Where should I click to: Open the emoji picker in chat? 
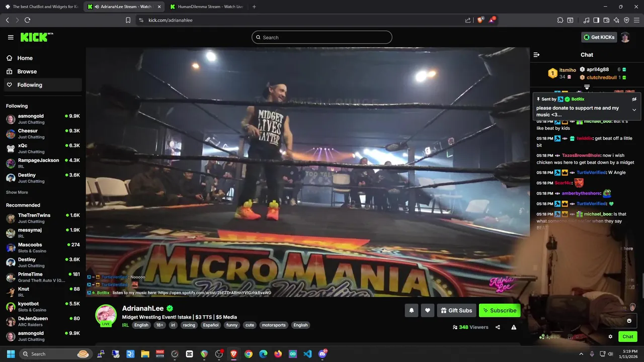point(629,321)
